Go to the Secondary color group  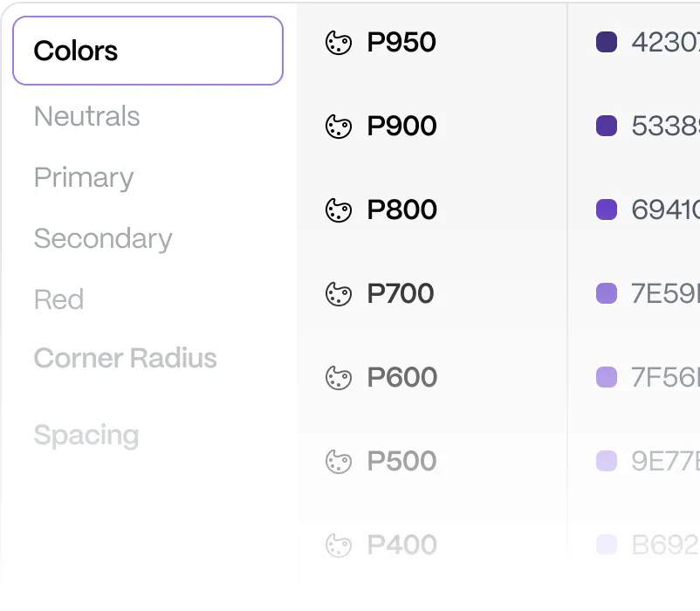click(103, 238)
